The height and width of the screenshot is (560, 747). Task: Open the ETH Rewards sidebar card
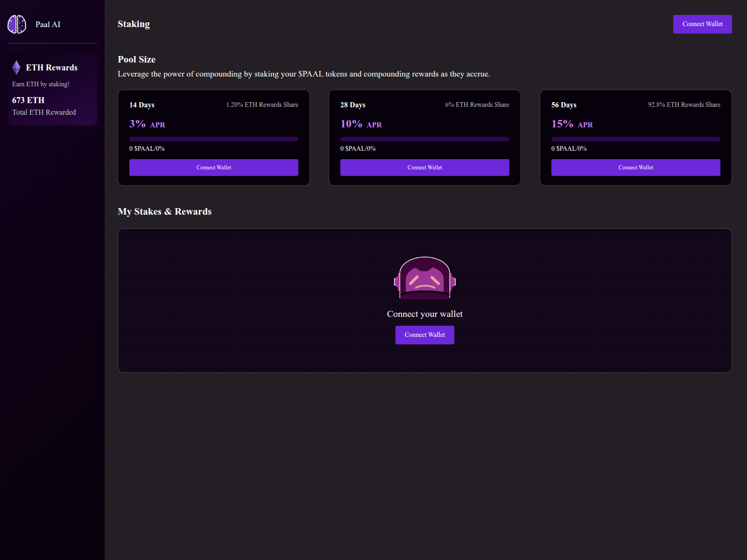pyautogui.click(x=52, y=89)
